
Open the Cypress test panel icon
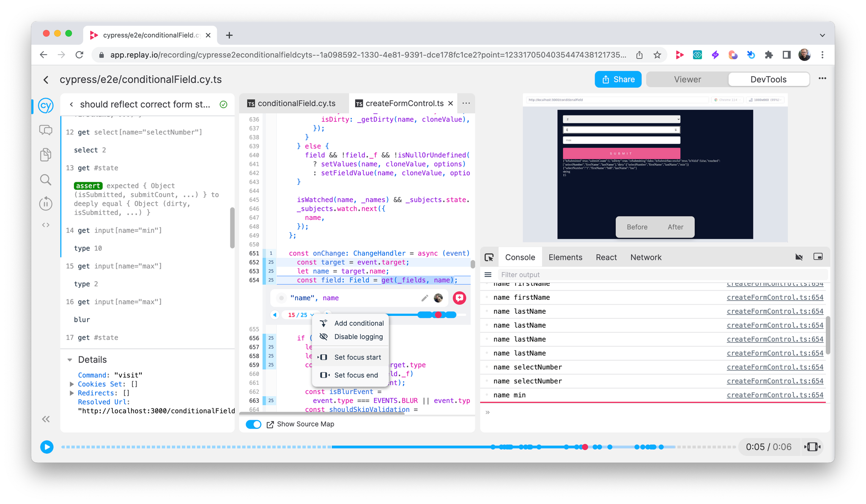coord(46,105)
